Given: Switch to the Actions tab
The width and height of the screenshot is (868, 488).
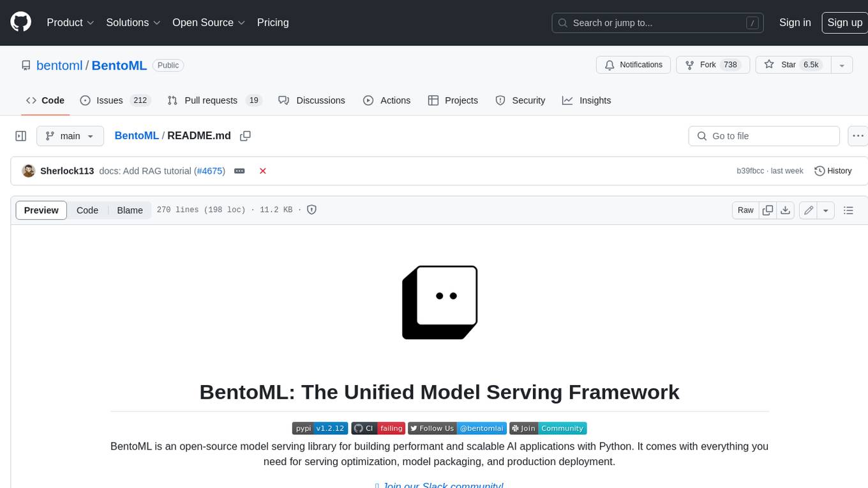Looking at the screenshot, I should pyautogui.click(x=387, y=100).
